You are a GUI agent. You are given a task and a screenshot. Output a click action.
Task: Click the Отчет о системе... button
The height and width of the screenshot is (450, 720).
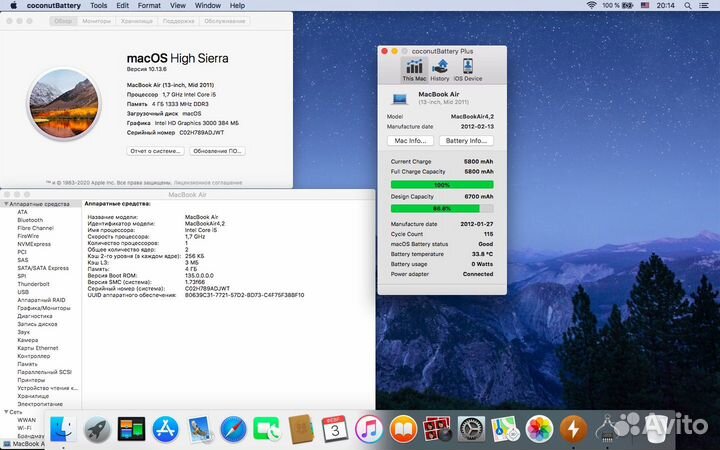(x=155, y=151)
